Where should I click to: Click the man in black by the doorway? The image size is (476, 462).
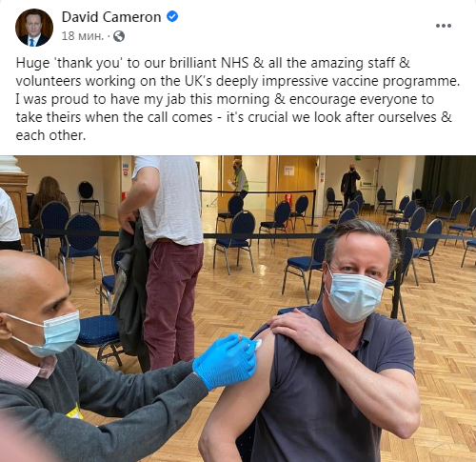pyautogui.click(x=349, y=184)
